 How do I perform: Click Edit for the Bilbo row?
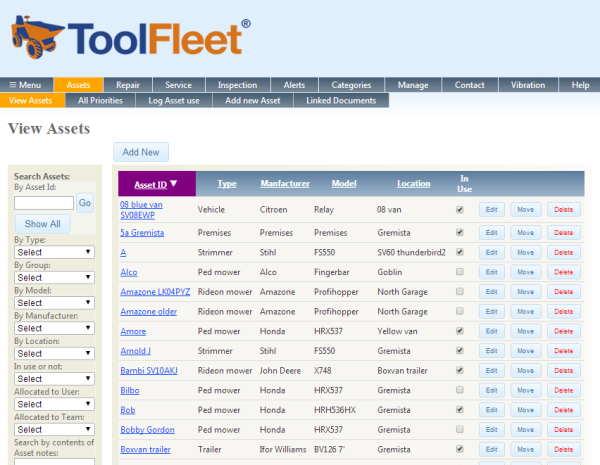pyautogui.click(x=491, y=390)
